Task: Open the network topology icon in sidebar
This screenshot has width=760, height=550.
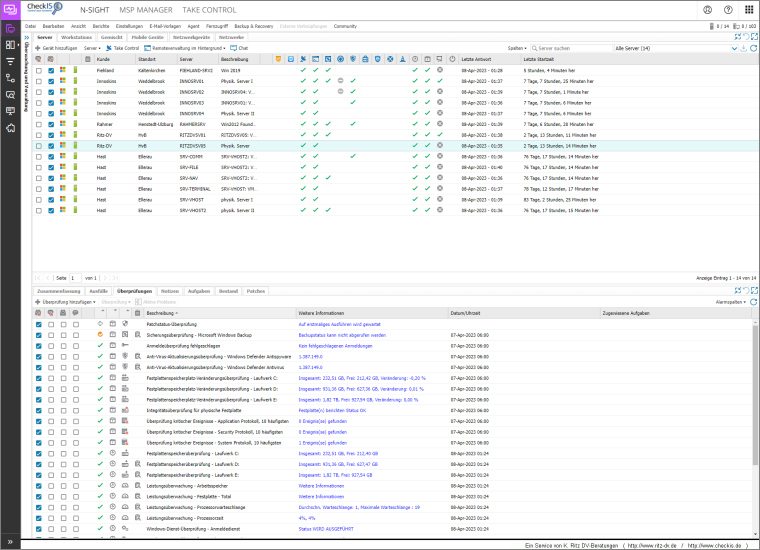Action: coord(10,78)
